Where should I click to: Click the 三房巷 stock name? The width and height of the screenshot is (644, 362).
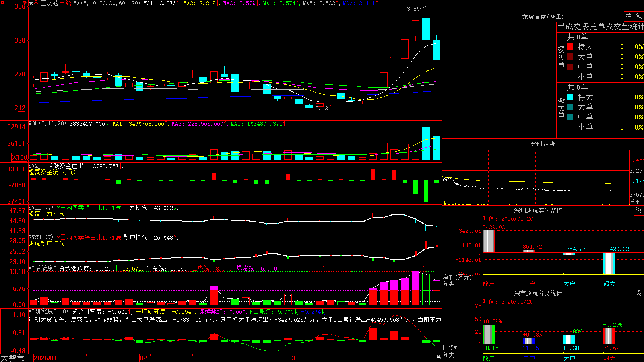(50, 3)
